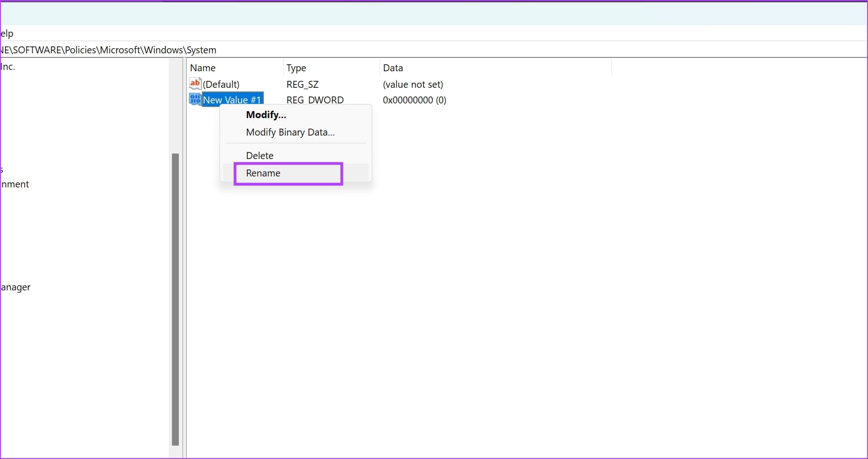Open the partially visible Help menu
The height and width of the screenshot is (459, 868).
[7, 34]
